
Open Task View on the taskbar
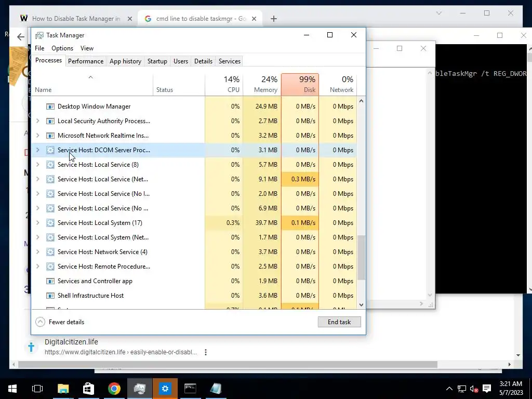coord(37,389)
